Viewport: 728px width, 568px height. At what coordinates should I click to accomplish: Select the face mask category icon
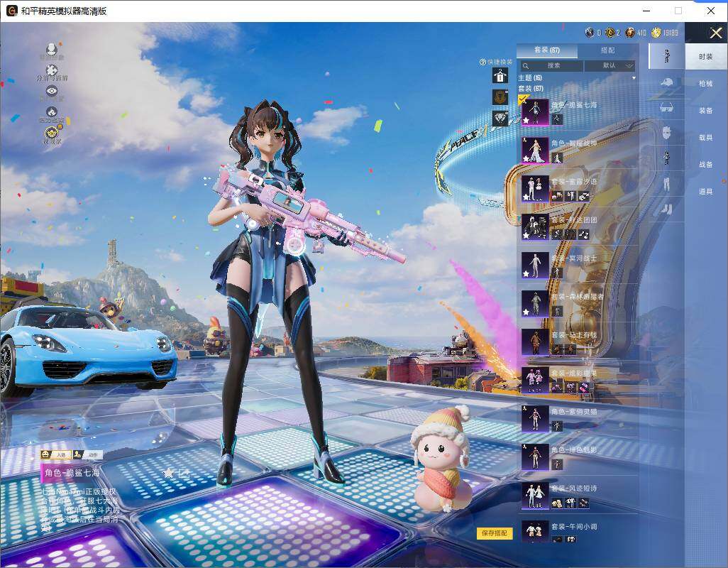click(x=667, y=133)
